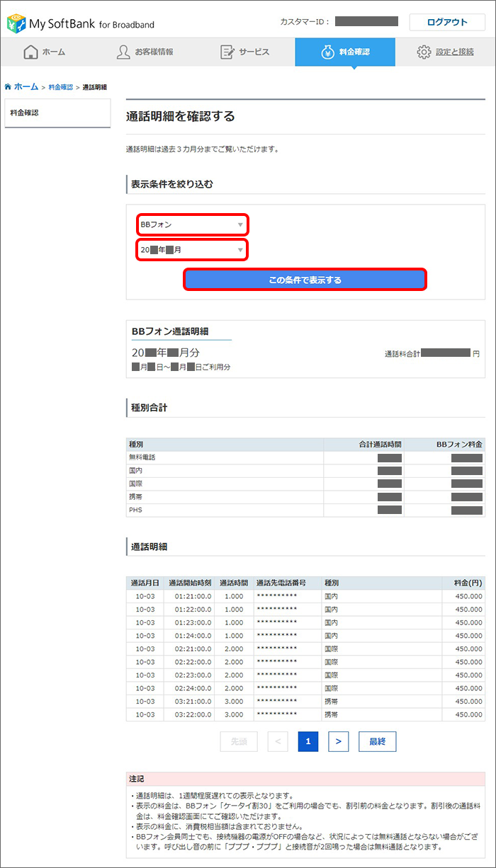Click the document icon in サービス tab
The height and width of the screenshot is (868, 496).
227,52
